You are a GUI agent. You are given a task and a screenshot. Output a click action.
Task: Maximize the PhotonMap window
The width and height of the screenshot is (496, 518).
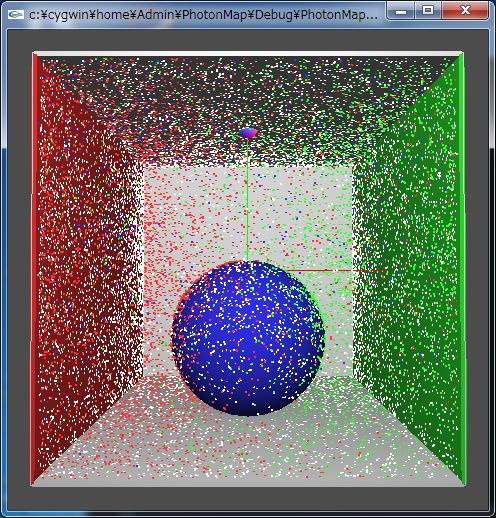click(x=428, y=11)
